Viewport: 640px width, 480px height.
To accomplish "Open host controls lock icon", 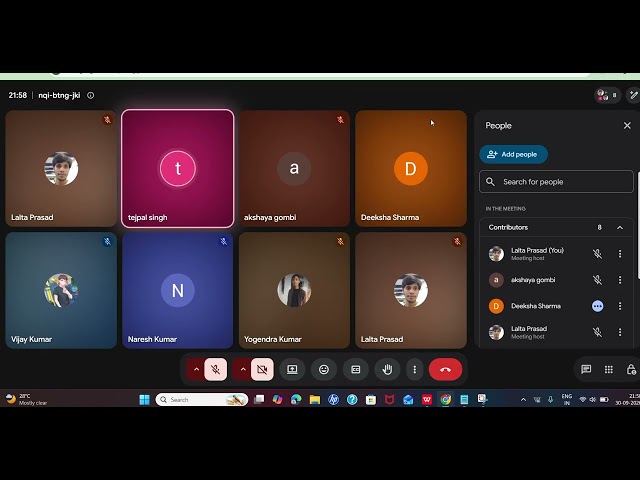I will [x=631, y=369].
